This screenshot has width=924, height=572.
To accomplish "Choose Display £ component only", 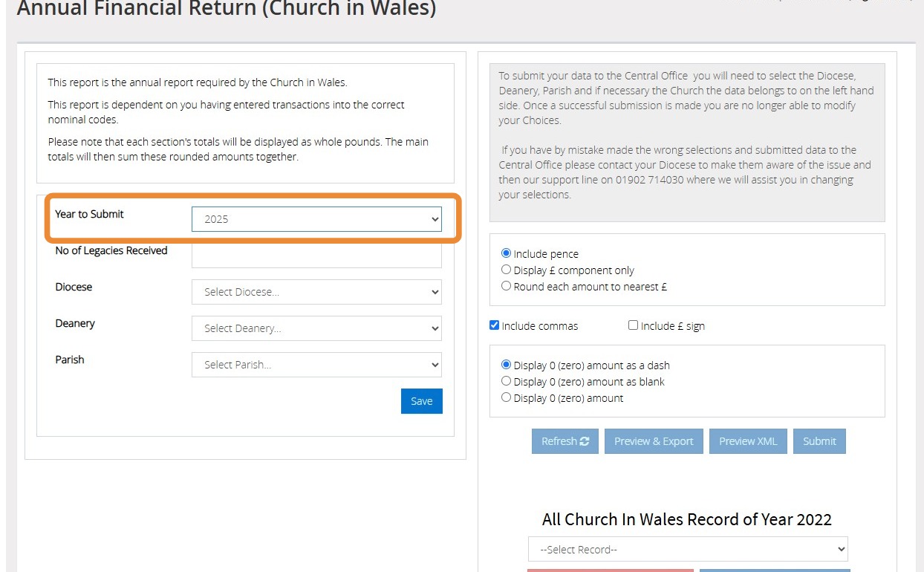I will [507, 270].
